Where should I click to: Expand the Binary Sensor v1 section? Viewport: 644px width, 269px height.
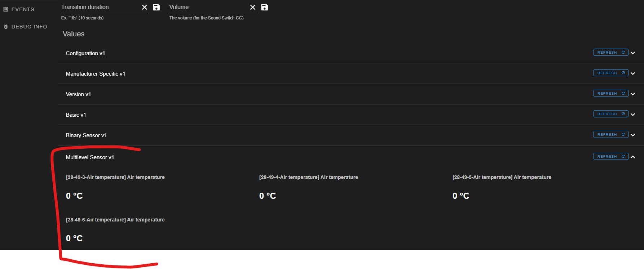point(633,135)
